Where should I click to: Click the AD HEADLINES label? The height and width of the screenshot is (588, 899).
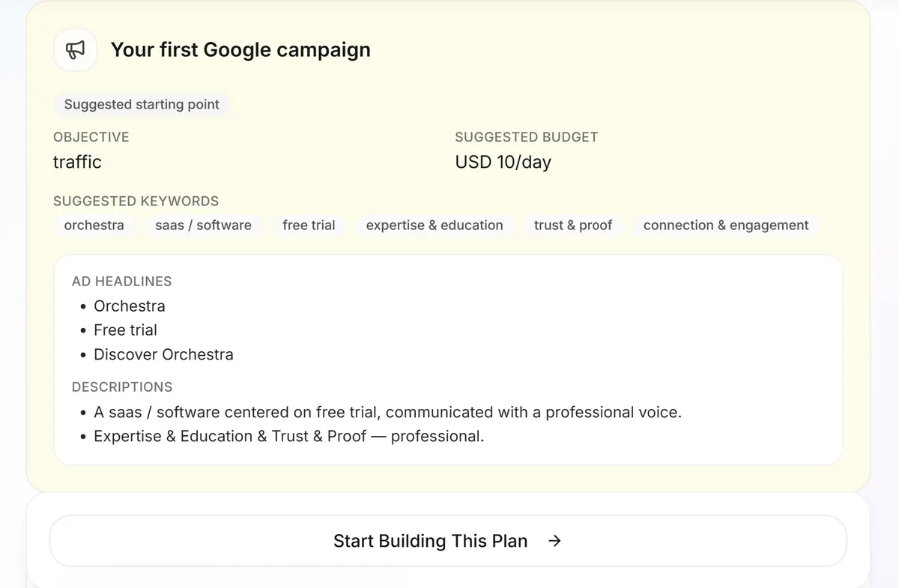pyautogui.click(x=122, y=282)
